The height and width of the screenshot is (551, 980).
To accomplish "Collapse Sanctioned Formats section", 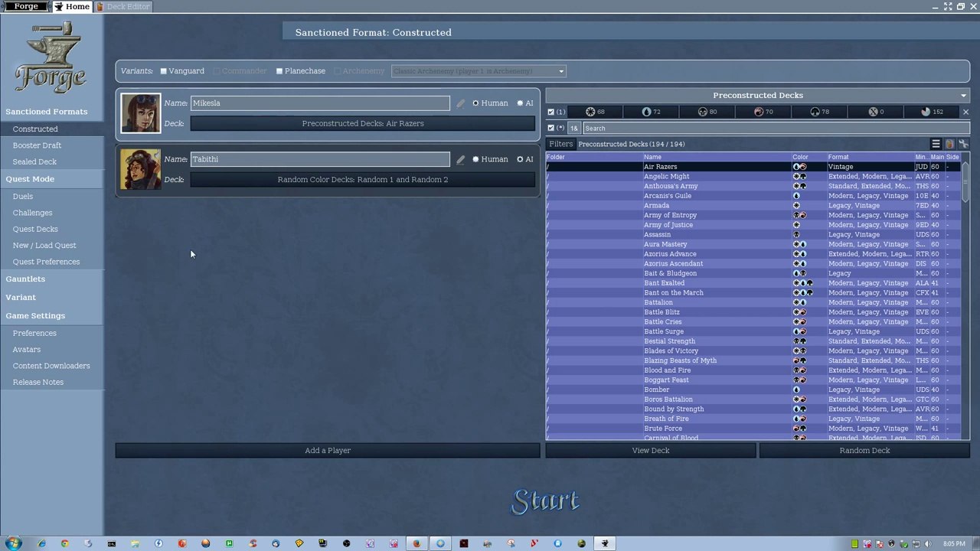I will [x=47, y=112].
